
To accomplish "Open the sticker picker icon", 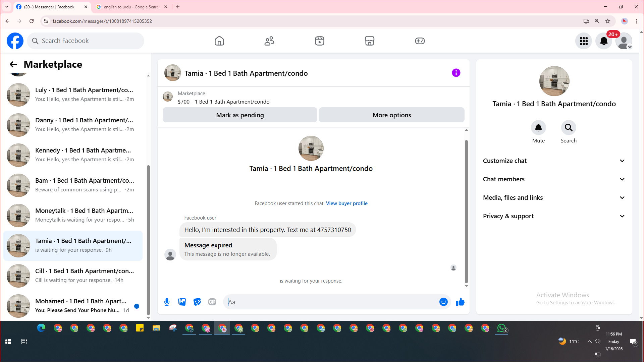I will [197, 302].
